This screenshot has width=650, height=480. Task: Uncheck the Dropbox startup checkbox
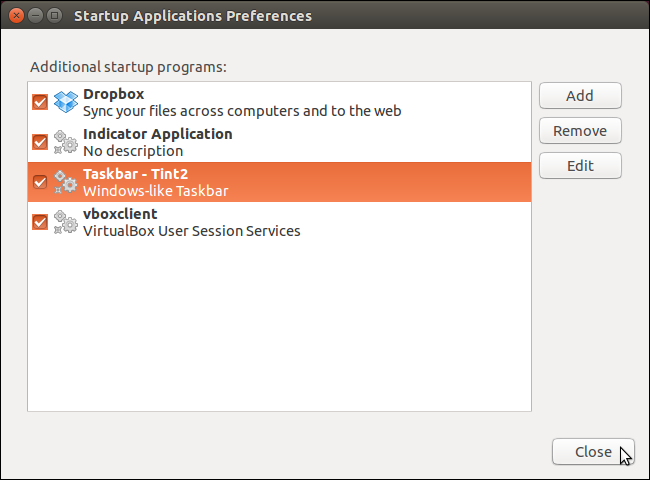click(x=40, y=102)
